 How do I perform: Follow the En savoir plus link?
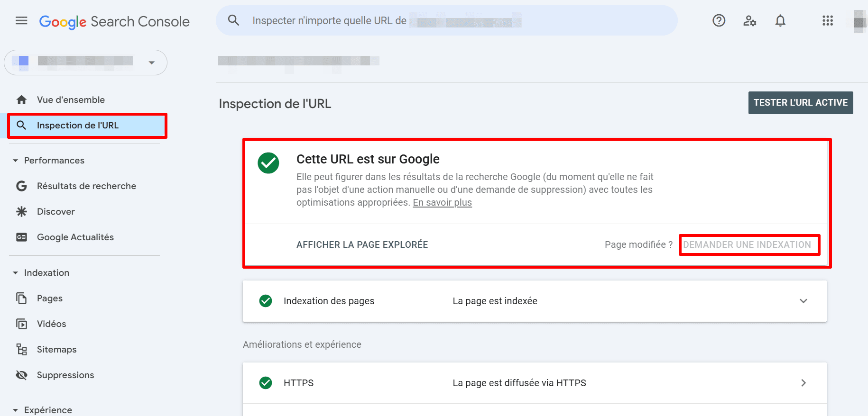tap(442, 203)
